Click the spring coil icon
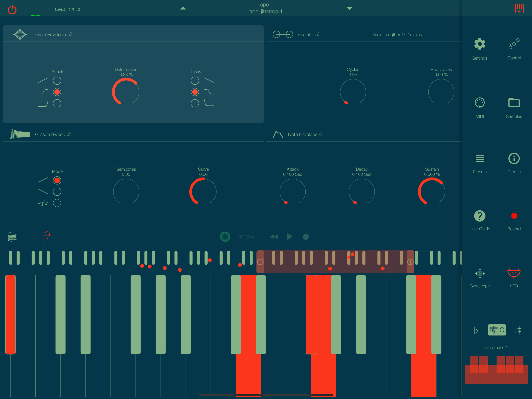This screenshot has height=399, width=532. pyautogui.click(x=12, y=237)
